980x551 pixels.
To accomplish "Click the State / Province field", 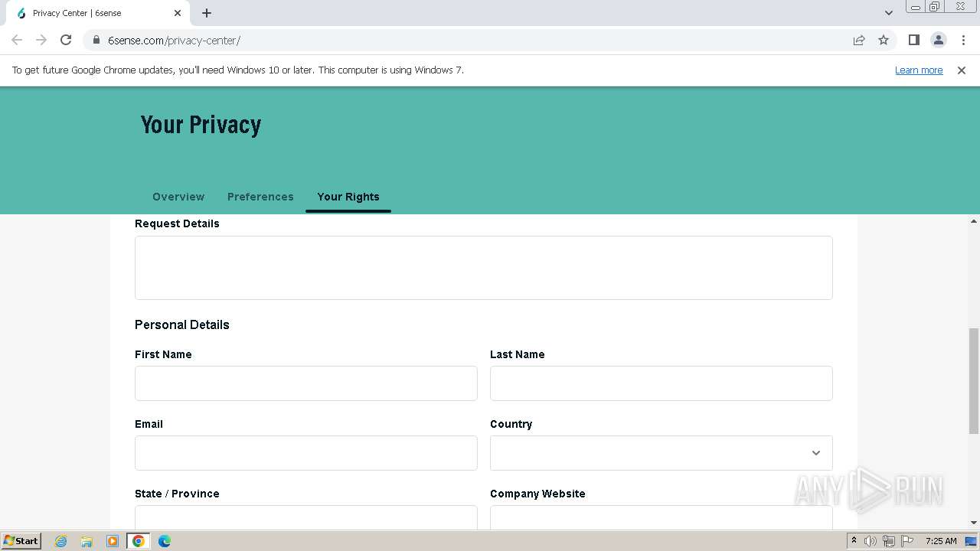I will click(306, 517).
